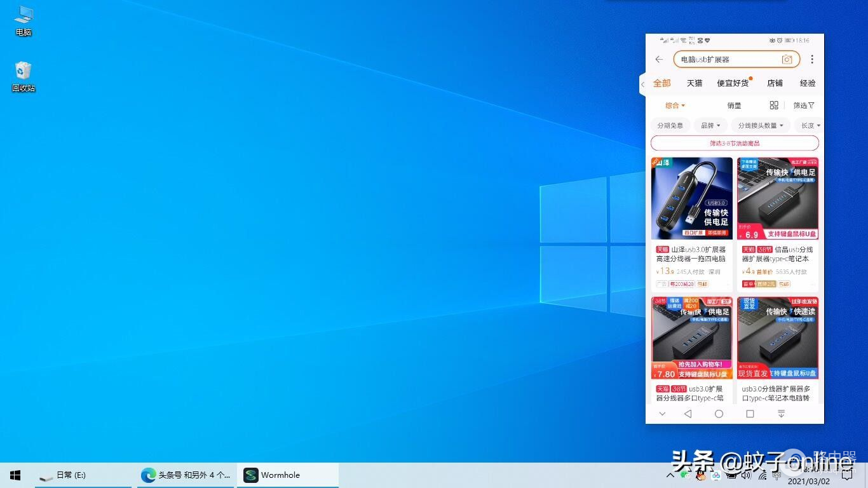Open 倍晶usb分线器 product title

pyautogui.click(x=777, y=254)
